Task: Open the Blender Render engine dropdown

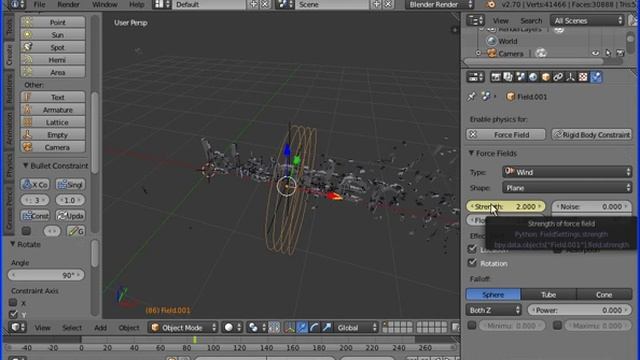Action: coord(439,4)
